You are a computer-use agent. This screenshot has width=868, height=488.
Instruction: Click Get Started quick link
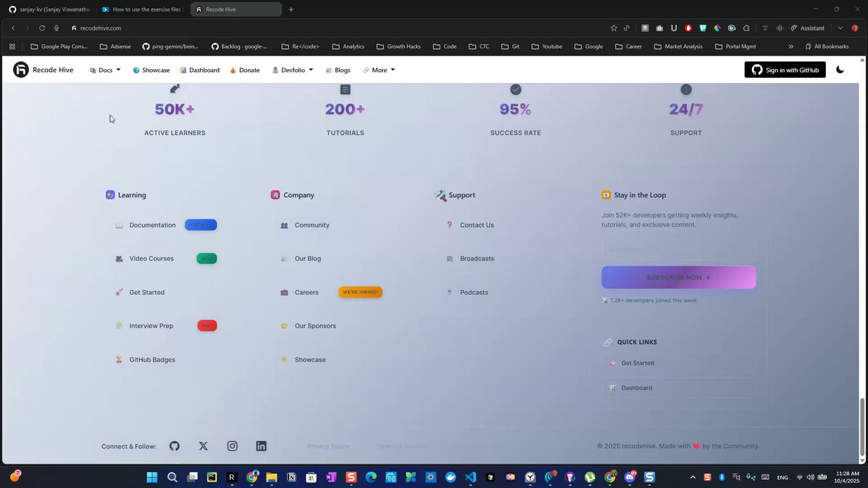(678, 363)
